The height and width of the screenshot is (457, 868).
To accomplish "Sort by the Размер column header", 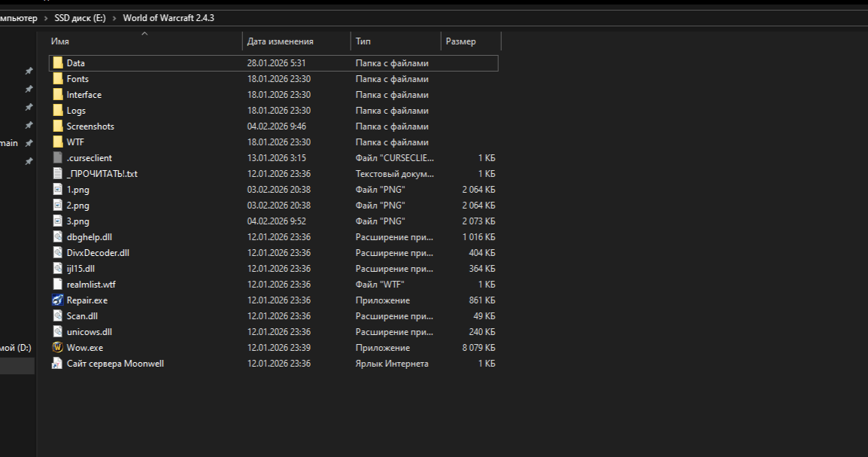I will pos(460,41).
